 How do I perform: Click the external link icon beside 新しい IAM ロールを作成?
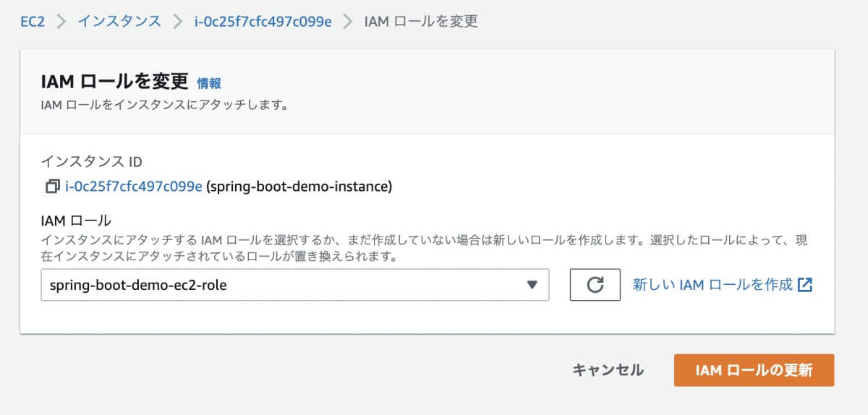click(x=805, y=284)
